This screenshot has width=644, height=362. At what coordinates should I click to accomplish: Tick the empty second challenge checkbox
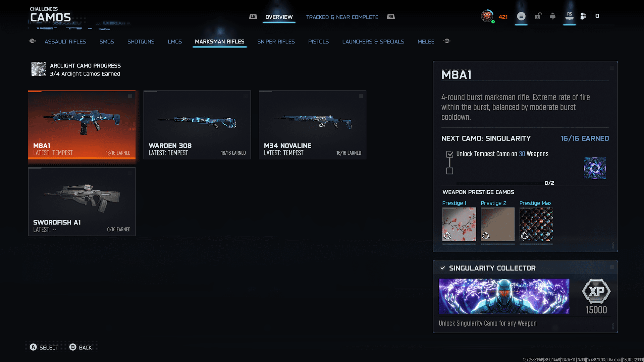pos(450,171)
